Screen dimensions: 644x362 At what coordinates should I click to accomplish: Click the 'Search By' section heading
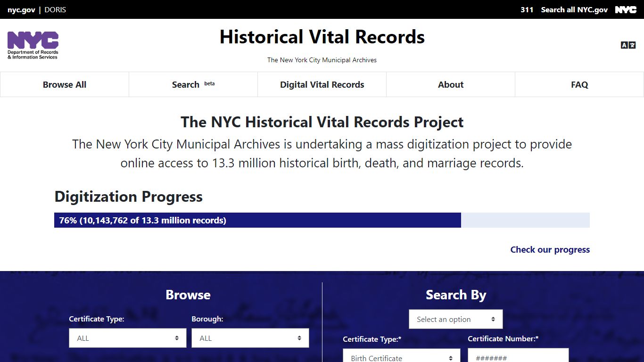tap(456, 295)
